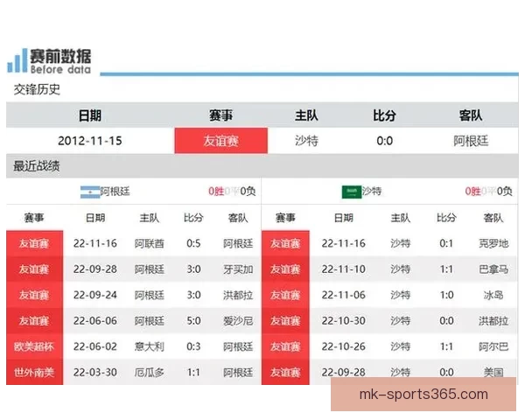
Task: Click the away team 美国
Action: 493,373
